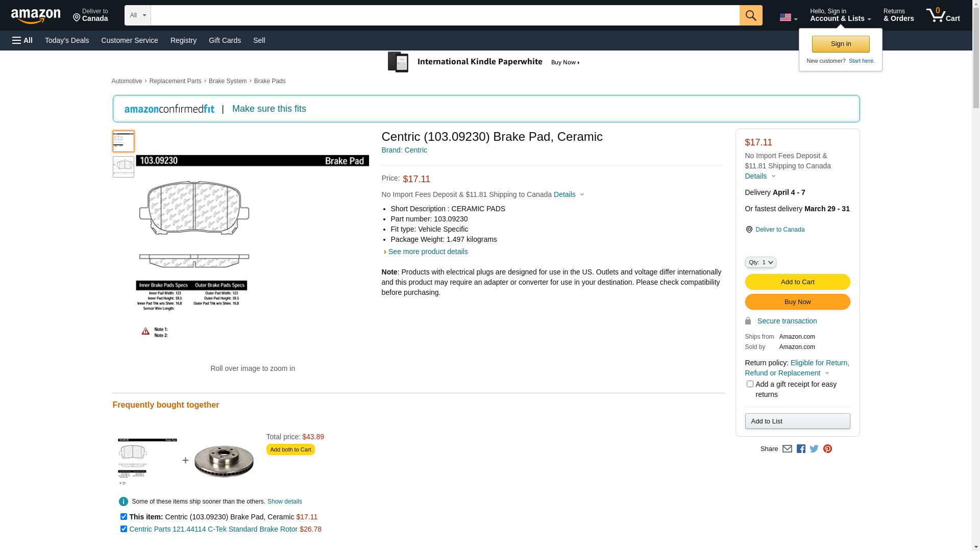Expand the US flag language selector
The image size is (980, 551).
pos(788,18)
